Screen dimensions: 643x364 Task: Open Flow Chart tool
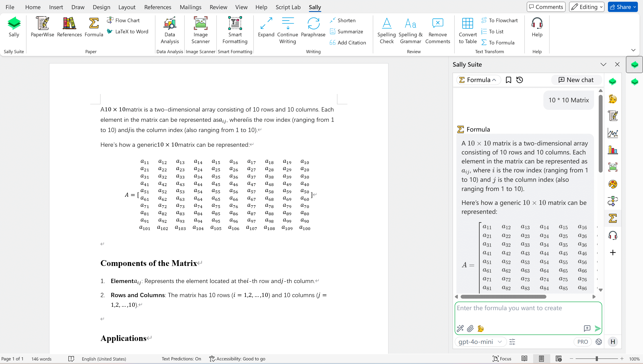click(x=123, y=20)
